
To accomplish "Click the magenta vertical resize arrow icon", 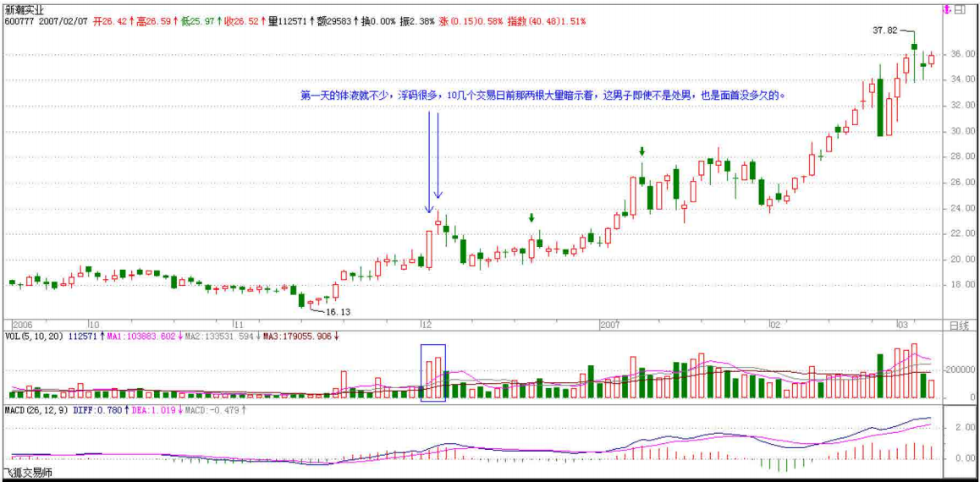I will (945, 10).
